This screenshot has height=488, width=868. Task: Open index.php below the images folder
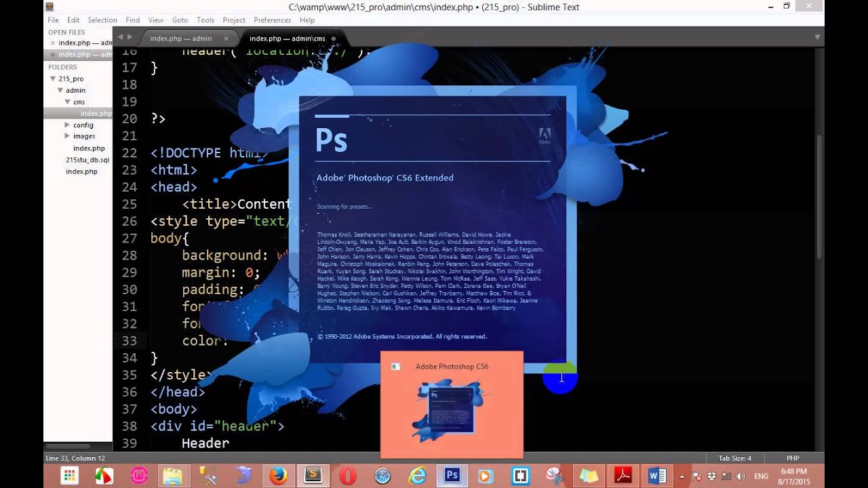(x=89, y=148)
